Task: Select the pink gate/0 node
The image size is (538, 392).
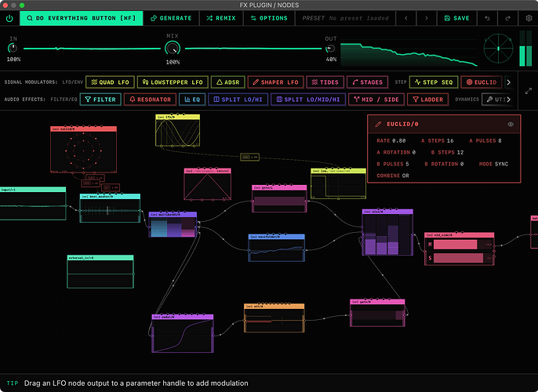Action: pyautogui.click(x=377, y=313)
